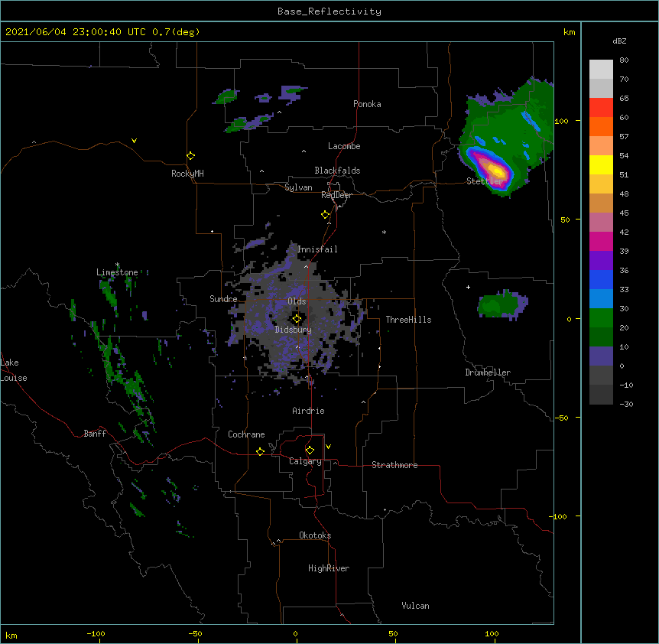
Task: Select the white 70-80 dBZ legend swatch
Action: (x=601, y=70)
